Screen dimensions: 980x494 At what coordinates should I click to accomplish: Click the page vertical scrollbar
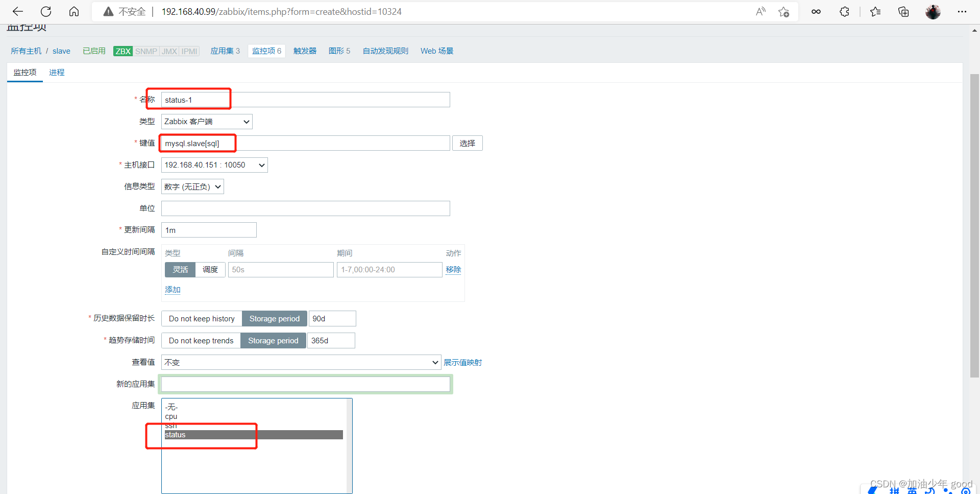[x=974, y=225]
